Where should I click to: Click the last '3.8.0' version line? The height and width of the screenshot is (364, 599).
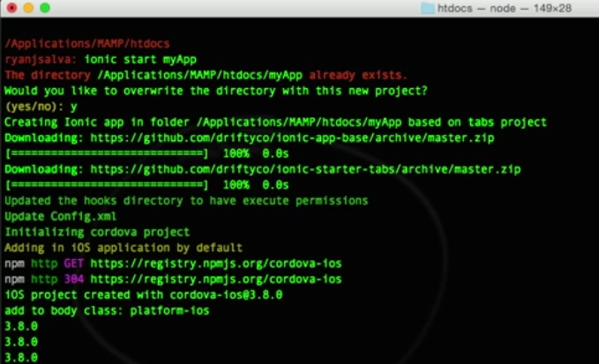(21, 358)
